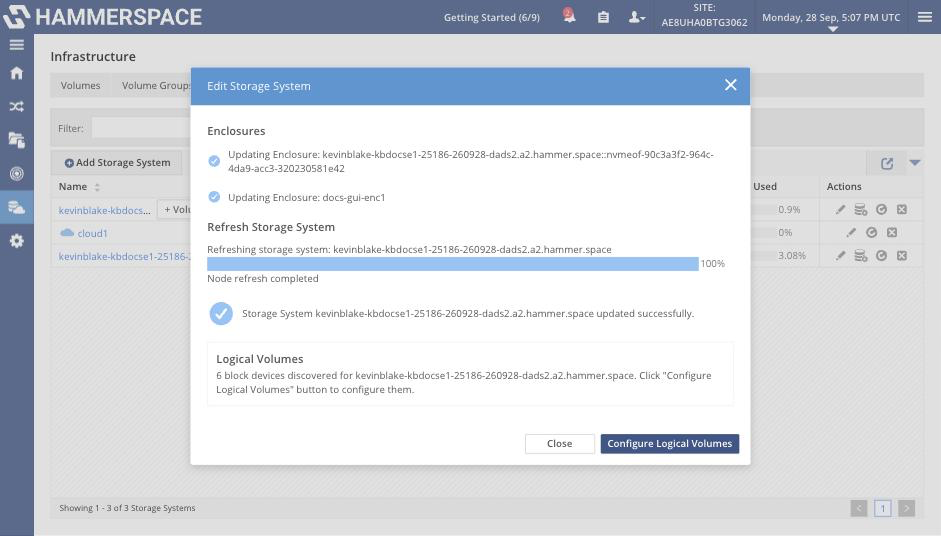Open the shuffle arrows sidebar icon
The height and width of the screenshot is (536, 941).
tap(17, 107)
